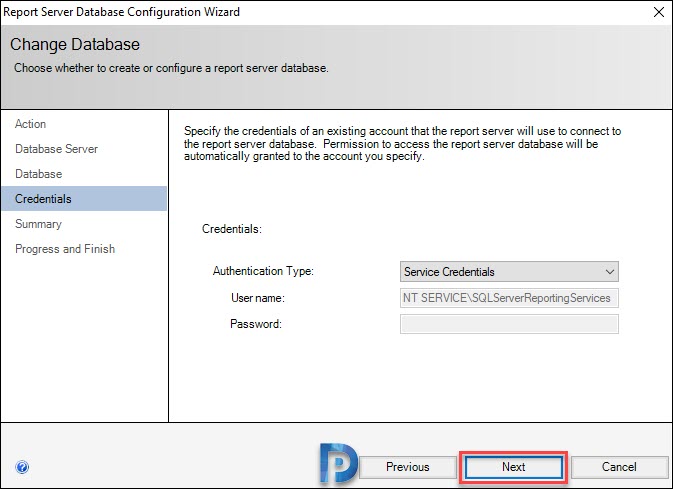
Task: Go to the Database Server step
Action: pyautogui.click(x=56, y=149)
